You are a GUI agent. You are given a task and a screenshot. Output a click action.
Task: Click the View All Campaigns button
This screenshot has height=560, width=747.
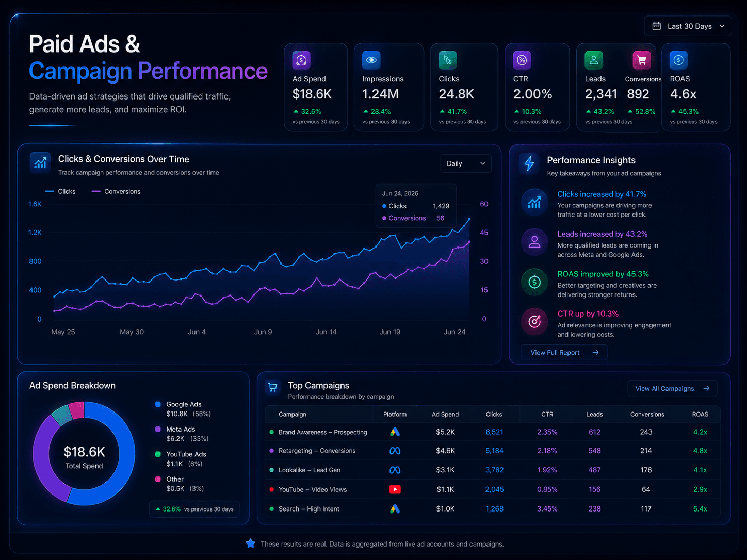pyautogui.click(x=672, y=389)
